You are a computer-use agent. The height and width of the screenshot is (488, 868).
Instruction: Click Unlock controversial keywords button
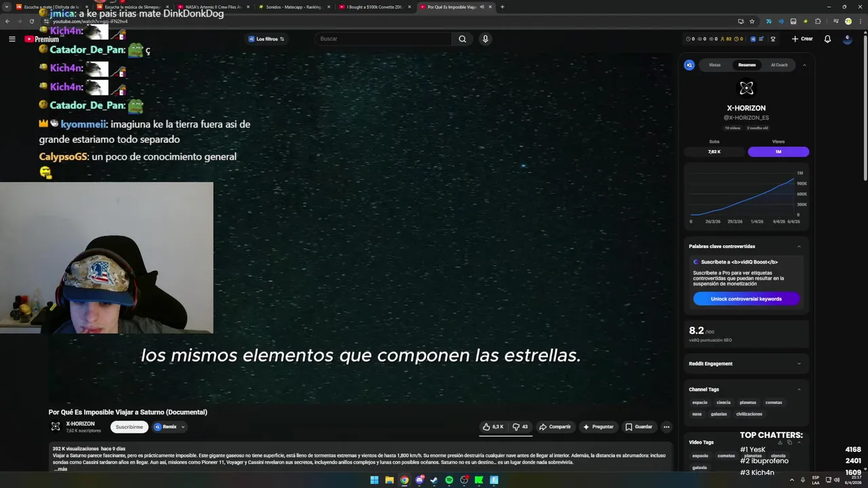[x=746, y=299]
